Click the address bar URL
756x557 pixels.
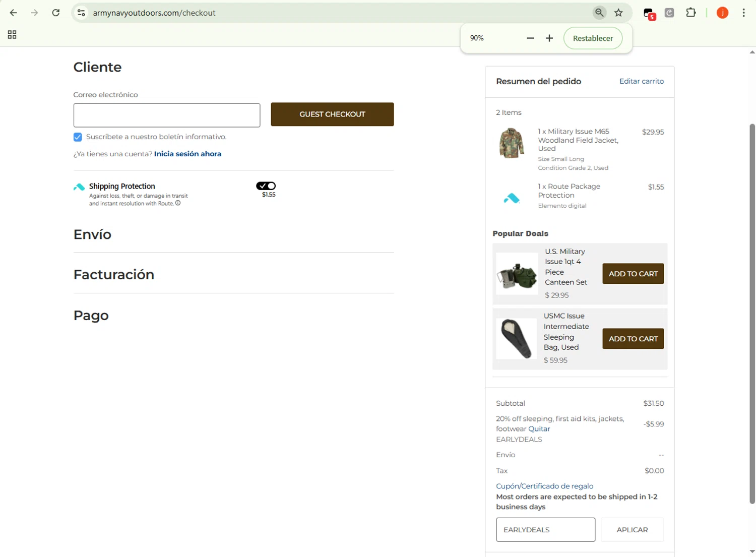pyautogui.click(x=154, y=13)
